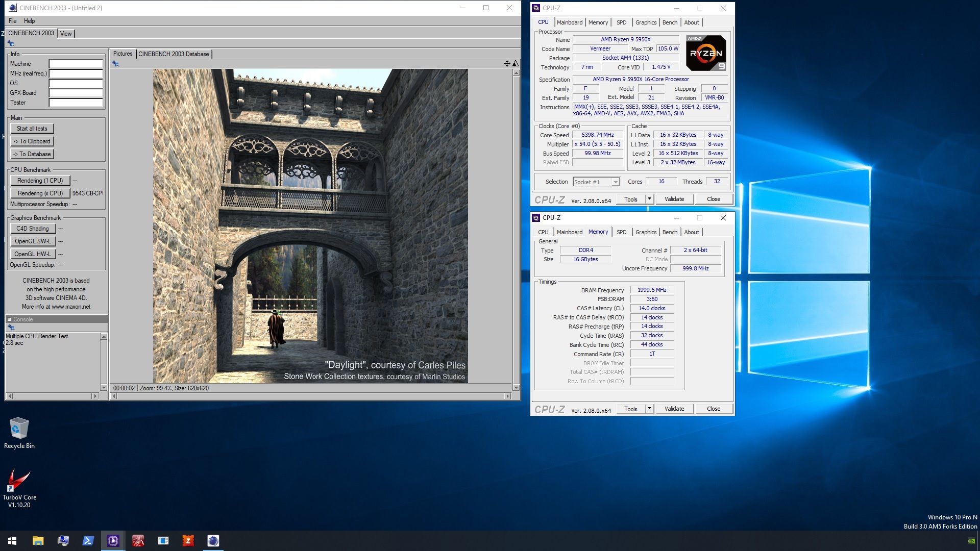Viewport: 980px width, 551px height.
Task: Open the Windows Start menu
Action: 12,541
